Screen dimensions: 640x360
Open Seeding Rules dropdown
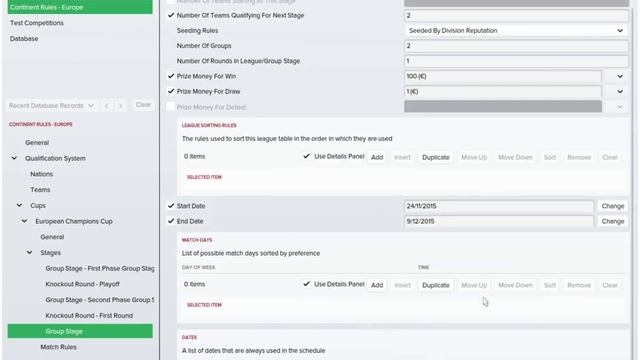coord(516,31)
